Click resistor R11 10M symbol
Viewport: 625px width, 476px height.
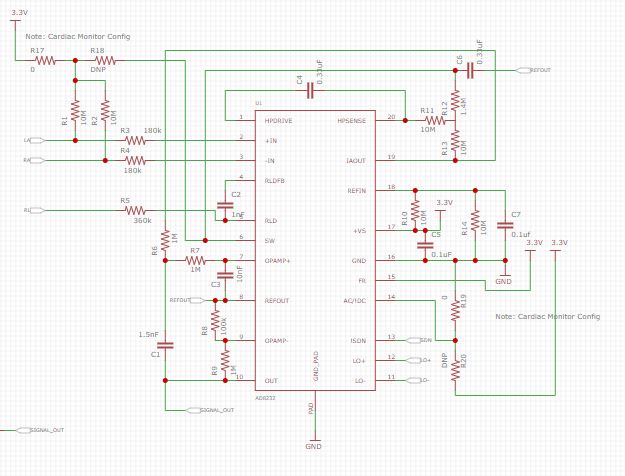435,120
